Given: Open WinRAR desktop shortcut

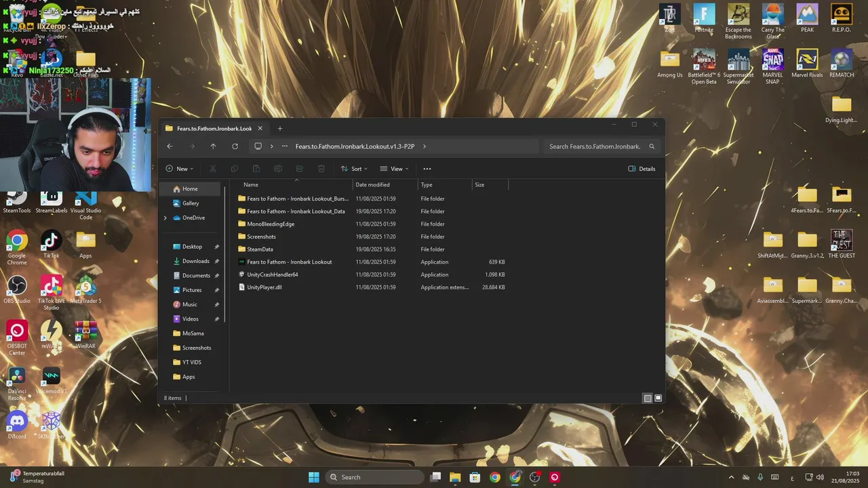Looking at the screenshot, I should point(85,335).
